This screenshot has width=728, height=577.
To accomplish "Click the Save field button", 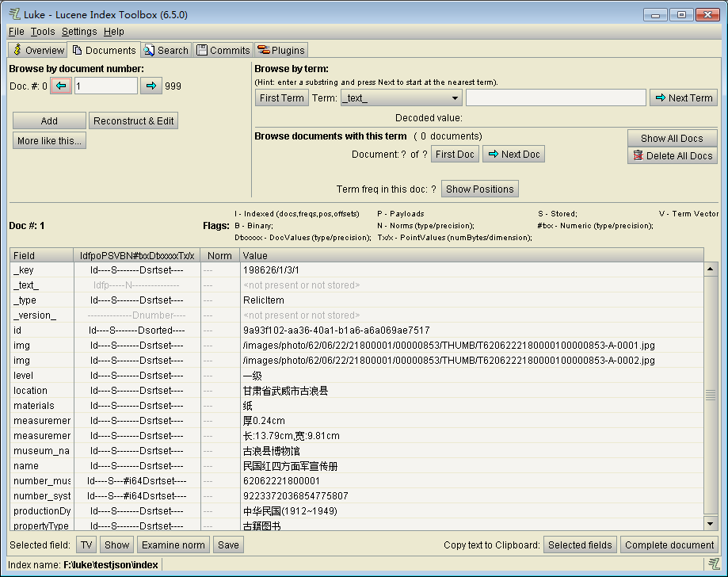I will point(228,545).
